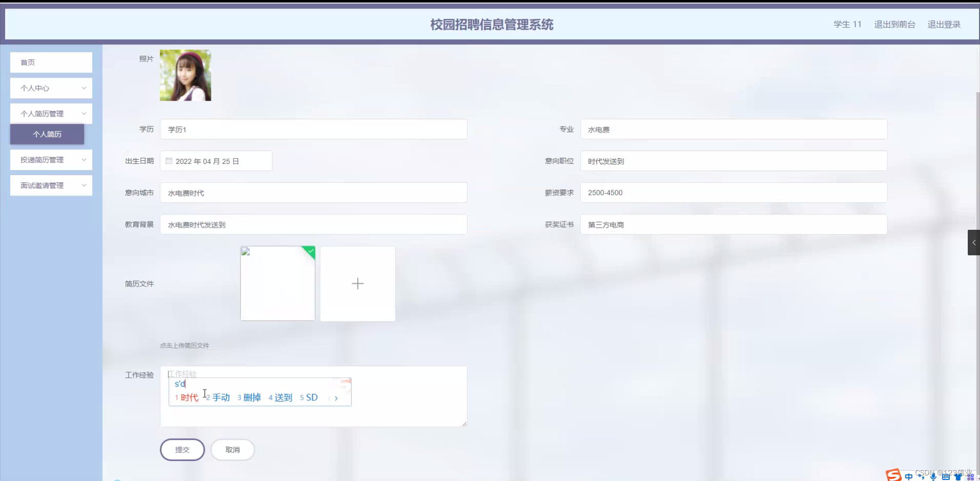Show next IME candidates with right arrow
This screenshot has height=481, width=980.
pyautogui.click(x=337, y=398)
